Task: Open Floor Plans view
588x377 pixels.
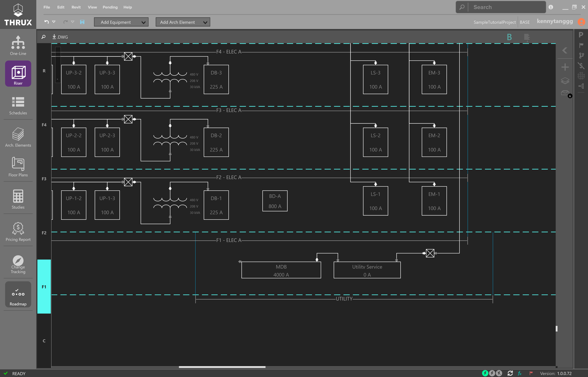Action: click(x=18, y=167)
